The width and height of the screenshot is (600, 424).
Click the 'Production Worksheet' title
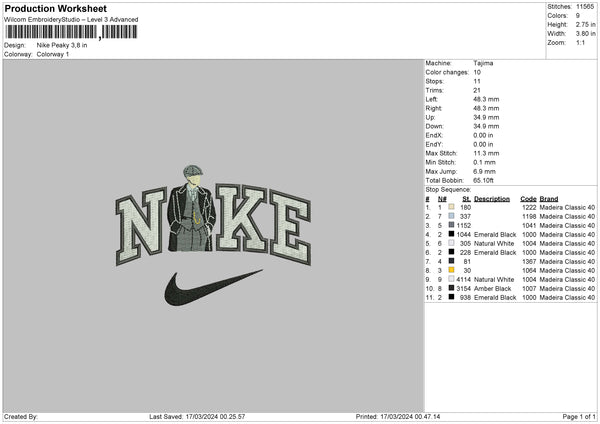[x=55, y=8]
